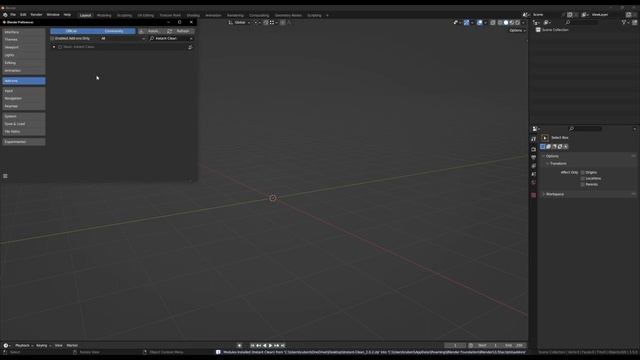Switch to solid viewport shading
The width and height of the screenshot is (640, 360).
[x=506, y=22]
